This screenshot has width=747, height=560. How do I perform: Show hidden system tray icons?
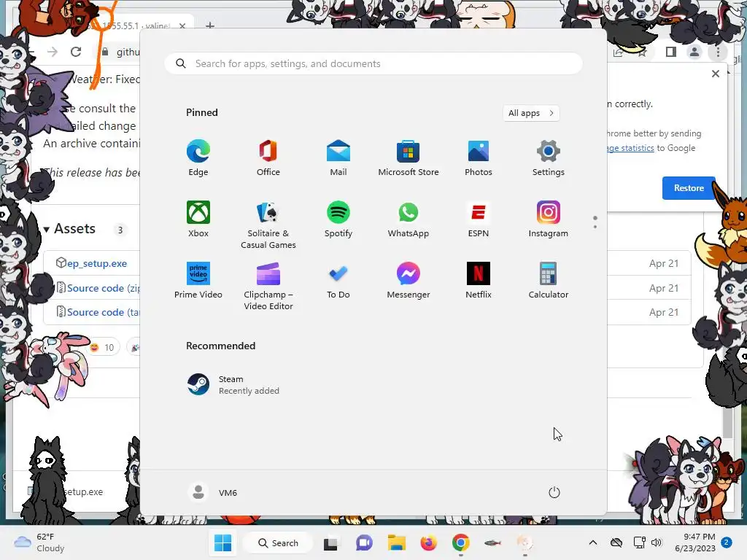click(x=592, y=542)
